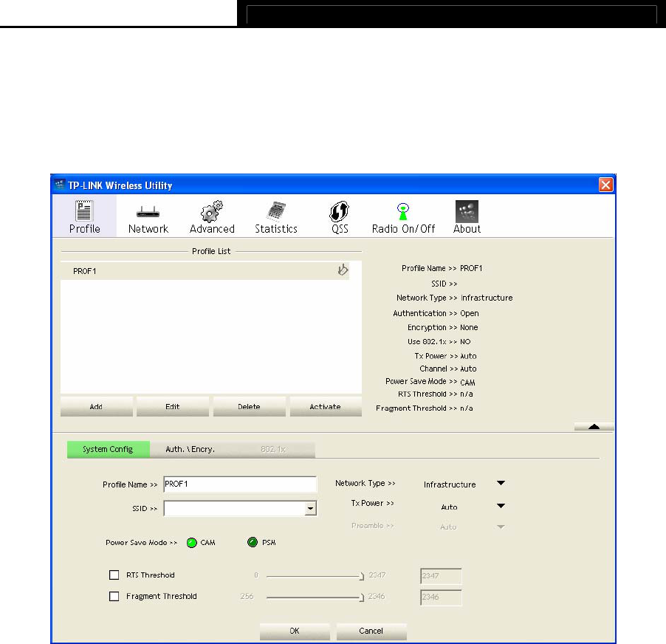Click the RTS Threshold value box 2347
Screen dimensions: 666x644
click(x=441, y=575)
